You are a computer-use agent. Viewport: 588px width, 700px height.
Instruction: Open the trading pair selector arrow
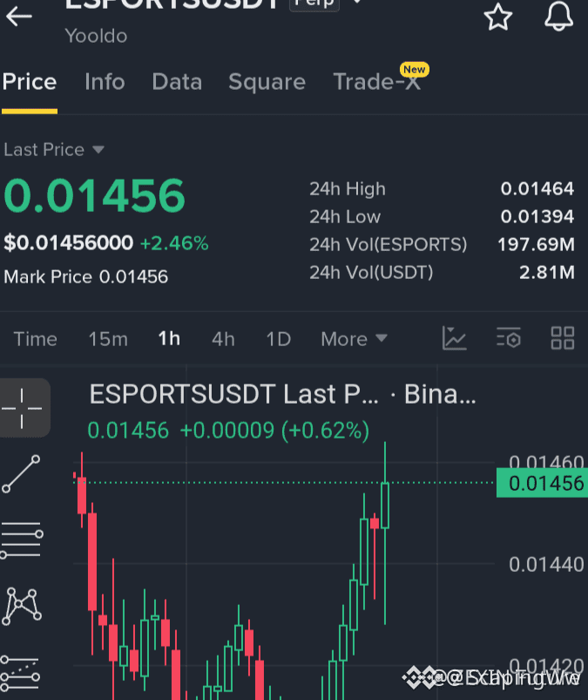pyautogui.click(x=357, y=3)
